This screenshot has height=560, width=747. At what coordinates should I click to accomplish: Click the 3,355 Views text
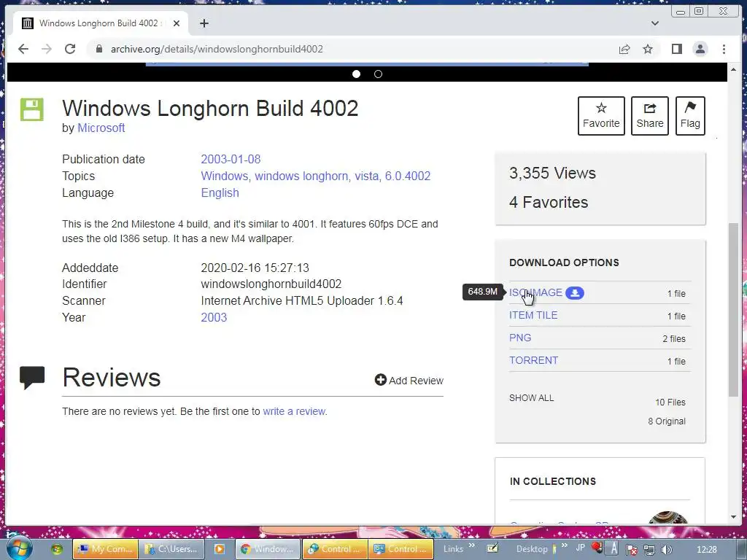[552, 173]
